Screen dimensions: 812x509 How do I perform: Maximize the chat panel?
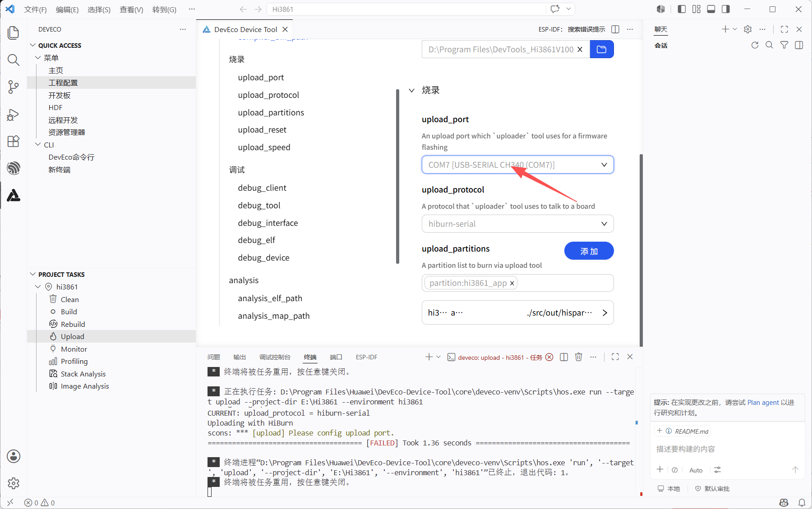click(784, 29)
